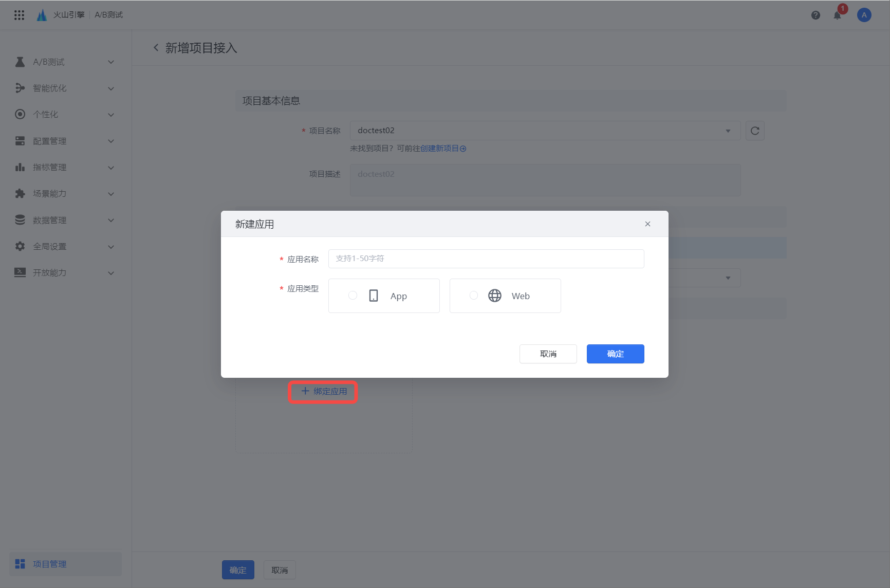The height and width of the screenshot is (588, 890).
Task: Click the 开放能力 menu label
Action: coord(49,272)
